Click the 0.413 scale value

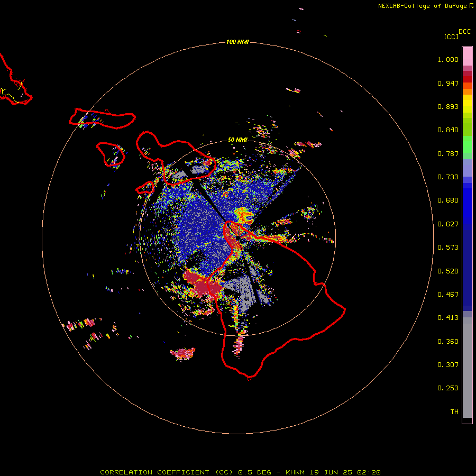tap(448, 318)
